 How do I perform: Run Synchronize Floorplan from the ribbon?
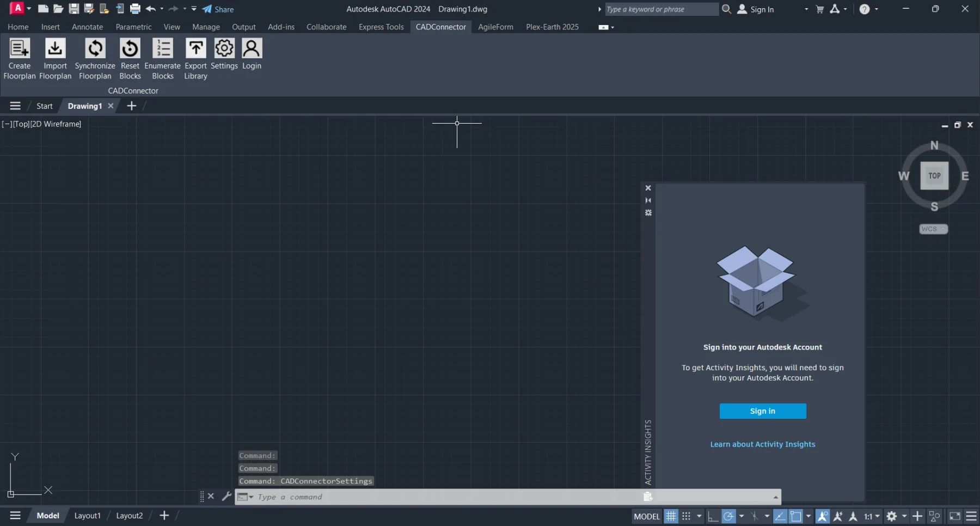(95, 48)
